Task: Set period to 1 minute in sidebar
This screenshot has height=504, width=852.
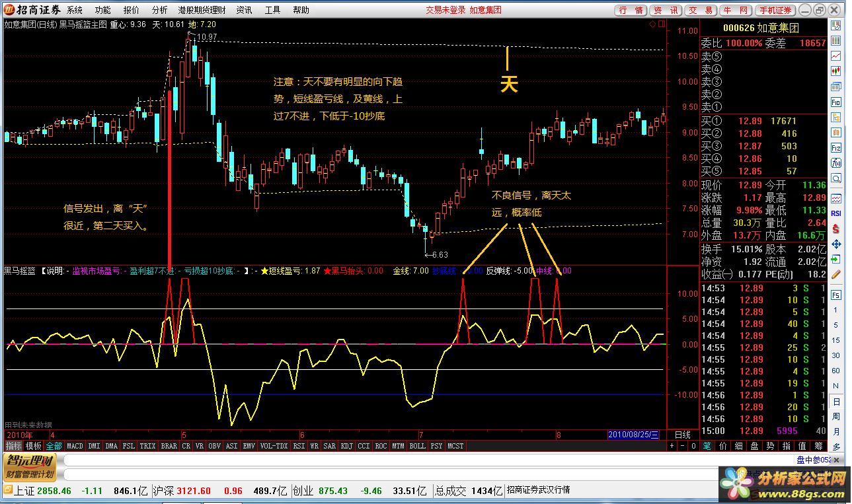Action: tap(836, 310)
